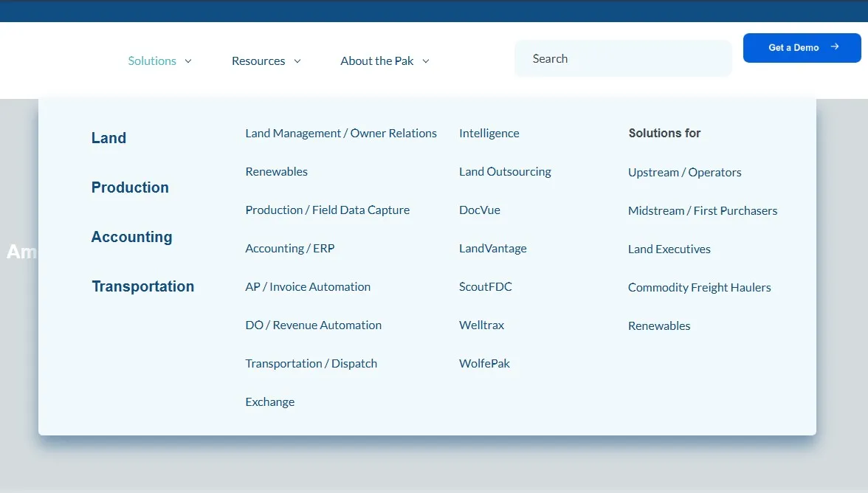Collapse the Solutions dropdown menu

[x=152, y=61]
